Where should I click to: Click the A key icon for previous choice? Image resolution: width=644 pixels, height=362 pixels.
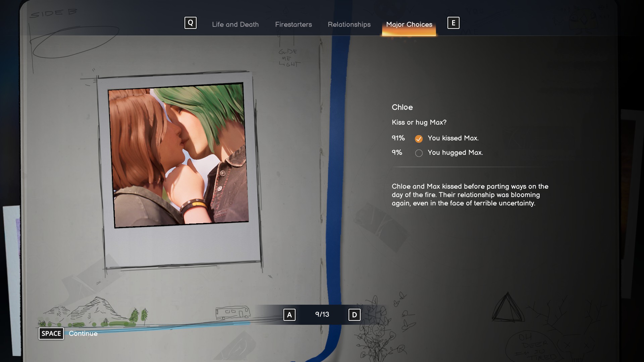pos(289,315)
